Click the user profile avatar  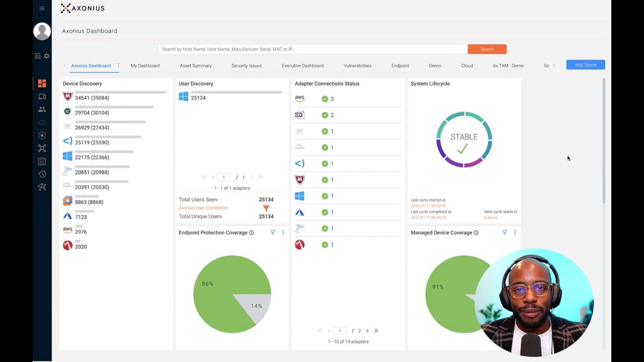[42, 31]
